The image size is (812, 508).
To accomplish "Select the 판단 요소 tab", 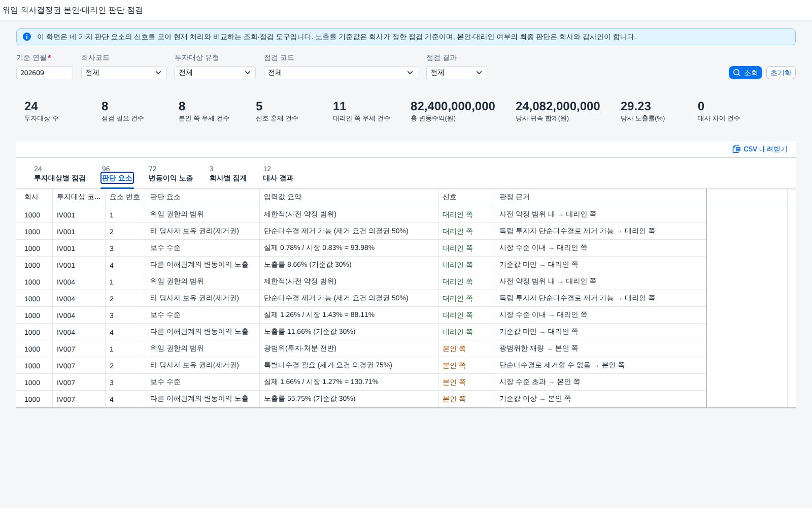I will [117, 178].
